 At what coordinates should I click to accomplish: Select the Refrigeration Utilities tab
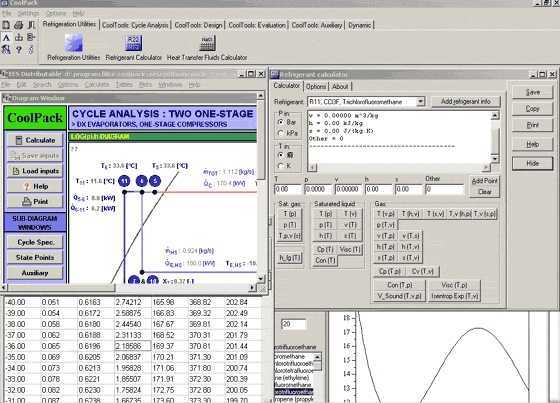coord(69,24)
